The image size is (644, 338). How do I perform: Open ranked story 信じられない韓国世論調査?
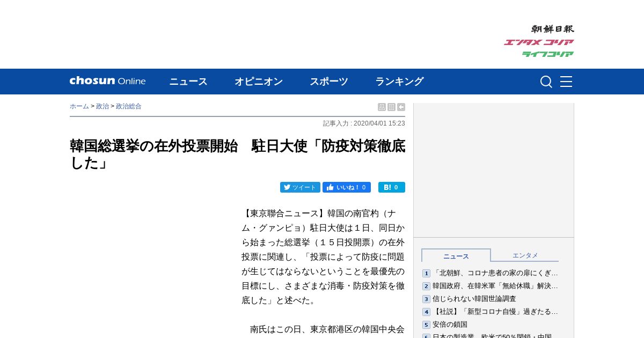coord(474,299)
